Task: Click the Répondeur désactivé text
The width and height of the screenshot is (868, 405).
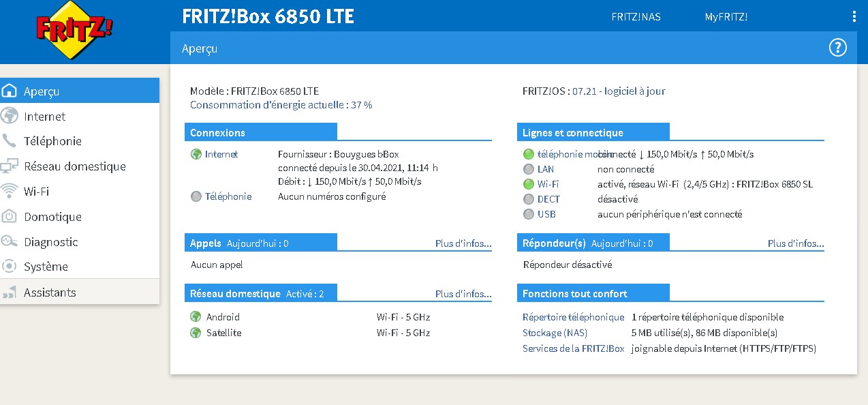Action: tap(568, 265)
